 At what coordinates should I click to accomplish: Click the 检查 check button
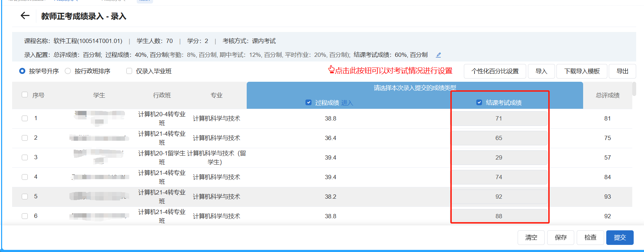coord(590,237)
